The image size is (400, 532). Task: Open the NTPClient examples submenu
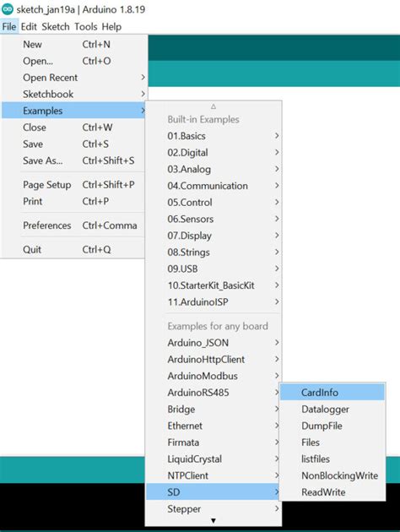214,475
